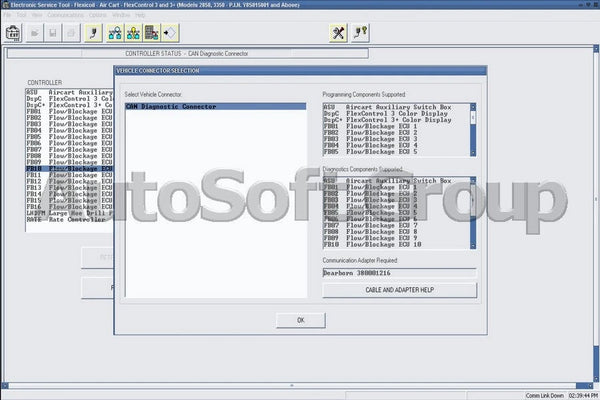Click the Cable and Adapter Help button
The image size is (600, 400).
pos(399,289)
